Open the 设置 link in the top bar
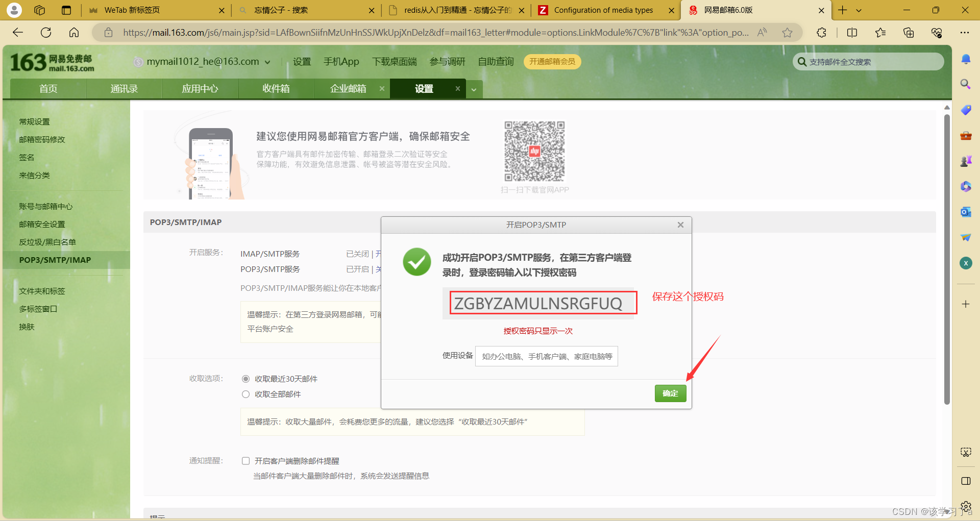This screenshot has height=521, width=980. [x=302, y=62]
